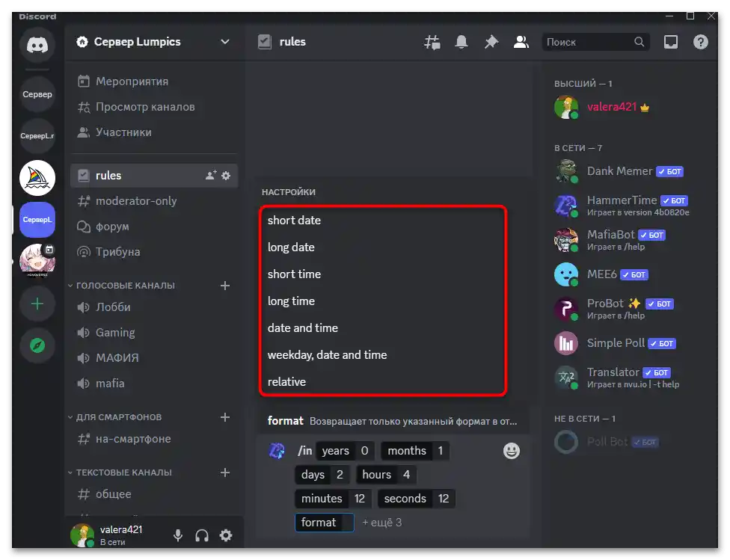The width and height of the screenshot is (730, 560).
Task: Click the months option value
Action: pyautogui.click(x=441, y=451)
